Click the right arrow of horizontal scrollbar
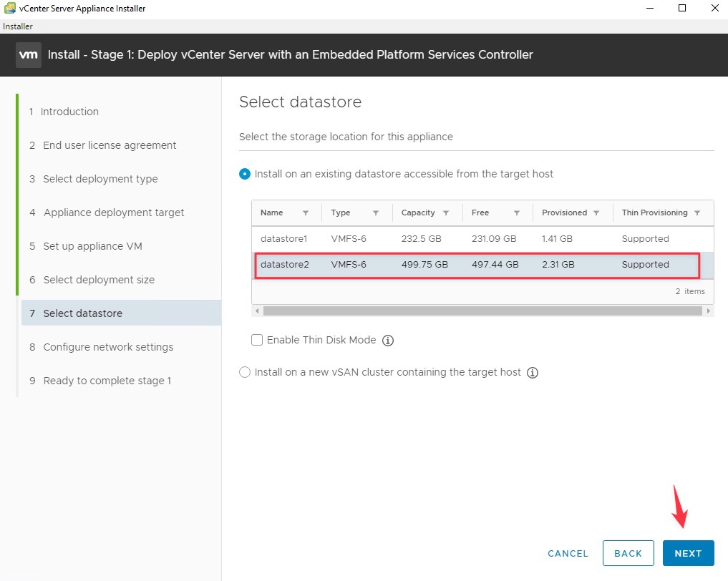The width and height of the screenshot is (728, 581). pos(709,311)
